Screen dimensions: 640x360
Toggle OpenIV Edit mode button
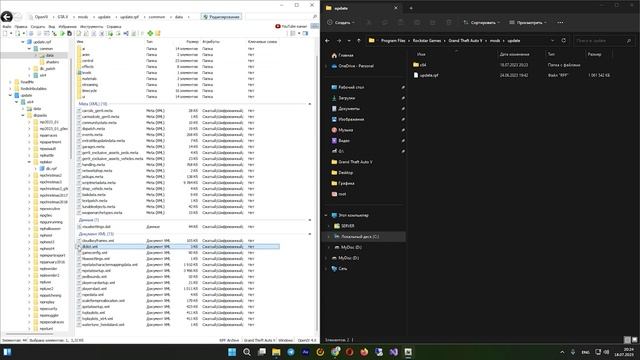[221, 17]
